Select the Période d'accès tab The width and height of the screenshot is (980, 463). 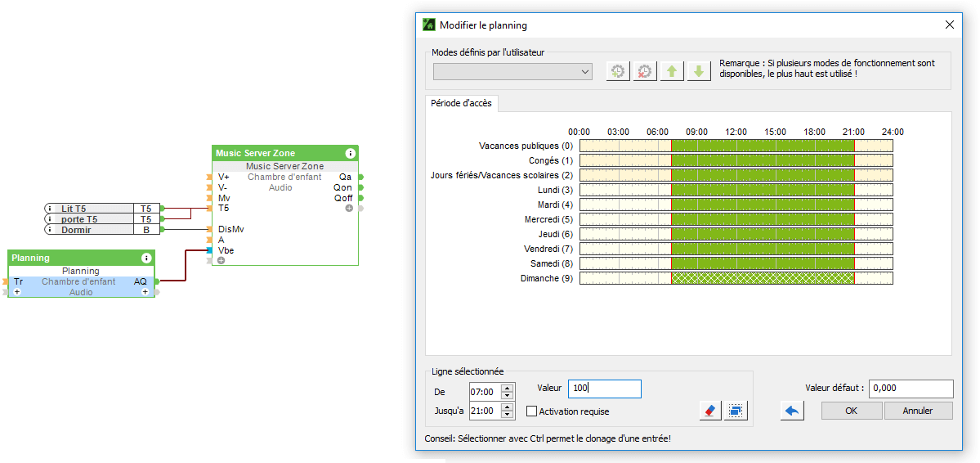(463, 103)
